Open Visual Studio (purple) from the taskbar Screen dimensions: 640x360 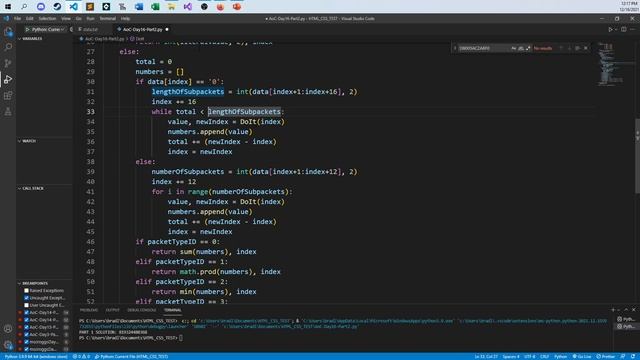click(x=188, y=7)
